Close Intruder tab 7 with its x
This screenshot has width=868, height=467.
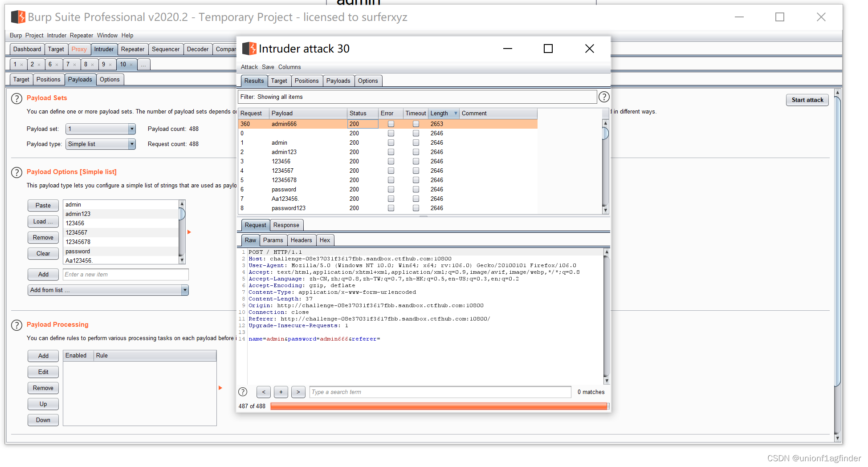click(x=75, y=65)
